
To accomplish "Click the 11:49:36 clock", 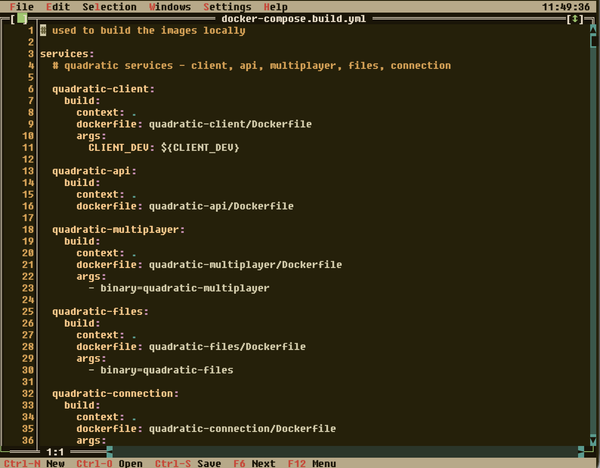I will coord(566,7).
